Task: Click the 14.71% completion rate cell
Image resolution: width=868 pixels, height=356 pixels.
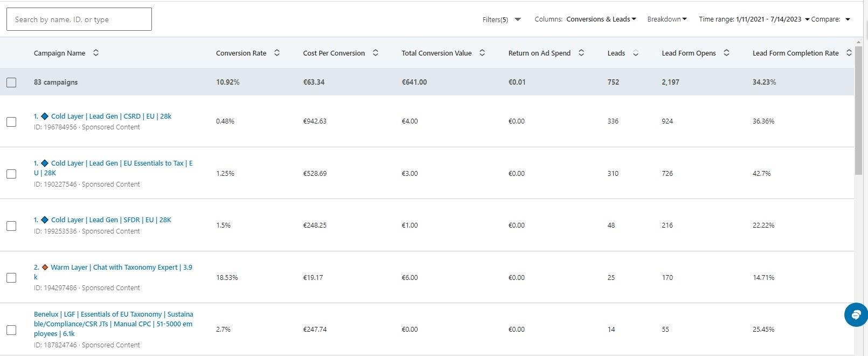Action: [x=763, y=278]
